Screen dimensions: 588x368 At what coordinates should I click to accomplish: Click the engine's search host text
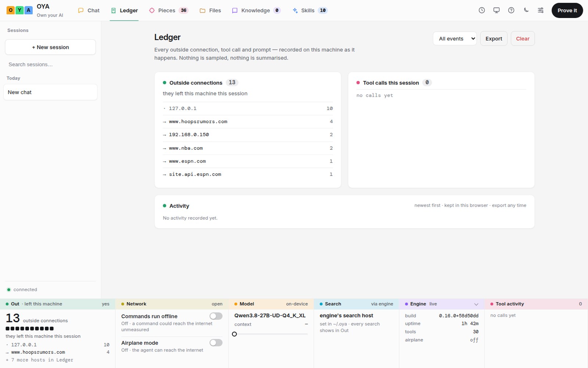pos(346,315)
